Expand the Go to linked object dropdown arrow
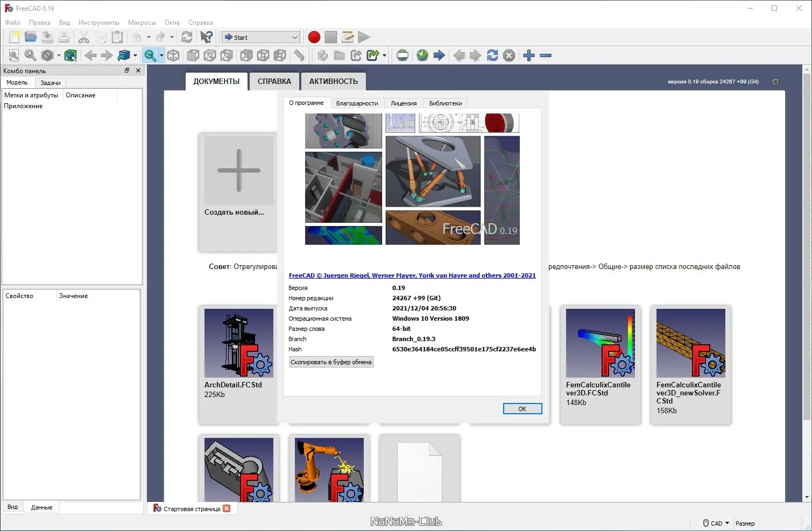 [135, 55]
